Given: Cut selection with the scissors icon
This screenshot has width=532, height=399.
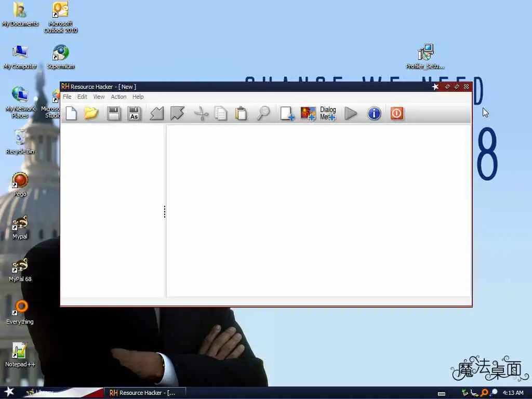Looking at the screenshot, I should tap(201, 113).
